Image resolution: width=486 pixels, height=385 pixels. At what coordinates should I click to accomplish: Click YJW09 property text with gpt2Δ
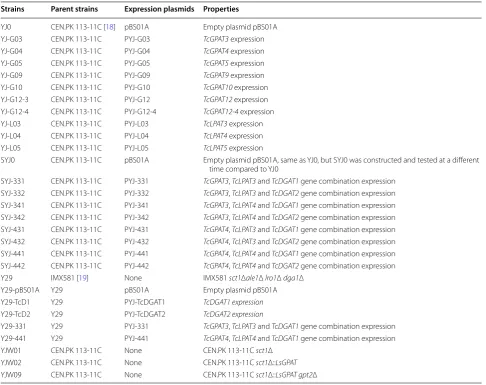pos(260,375)
